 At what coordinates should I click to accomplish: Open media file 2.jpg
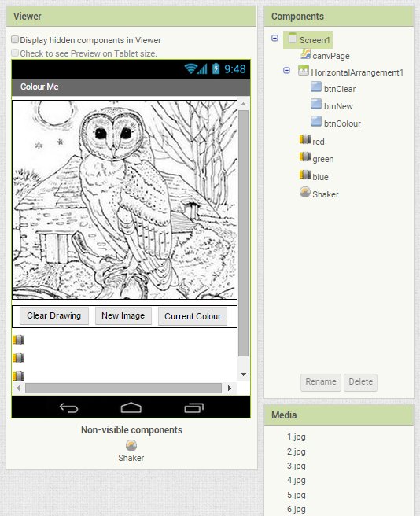click(x=296, y=451)
